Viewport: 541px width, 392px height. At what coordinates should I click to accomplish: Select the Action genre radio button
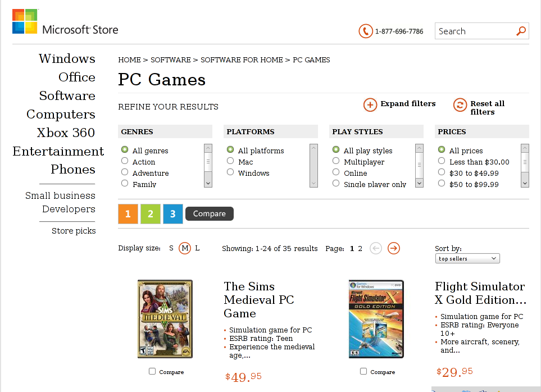tap(125, 161)
